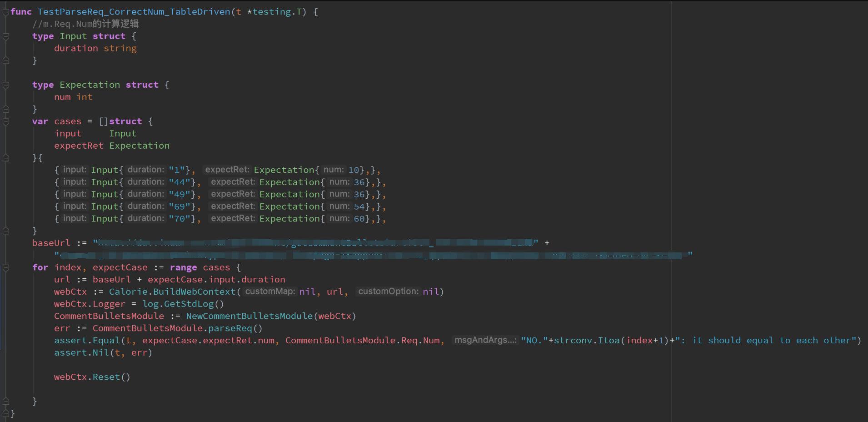Click fold-end marker closing the for loop

6,401
